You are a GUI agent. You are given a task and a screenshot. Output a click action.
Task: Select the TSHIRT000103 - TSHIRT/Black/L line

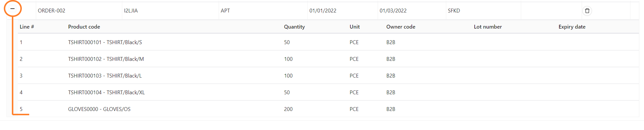pos(105,76)
